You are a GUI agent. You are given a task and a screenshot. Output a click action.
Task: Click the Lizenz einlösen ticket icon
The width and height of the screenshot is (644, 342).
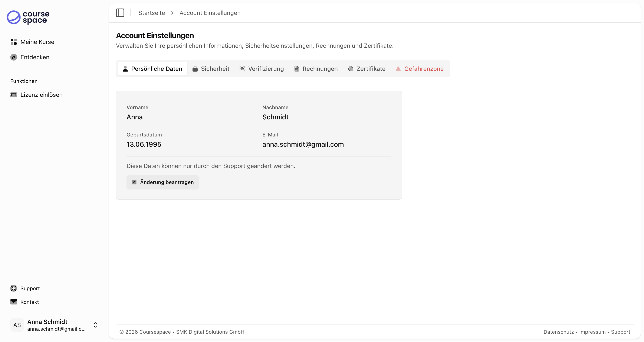(13, 95)
